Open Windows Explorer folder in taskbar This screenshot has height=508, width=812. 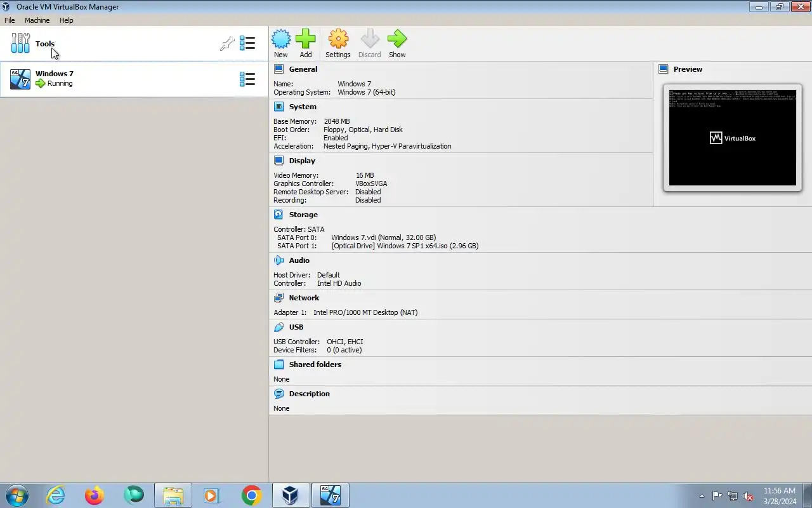coord(173,495)
